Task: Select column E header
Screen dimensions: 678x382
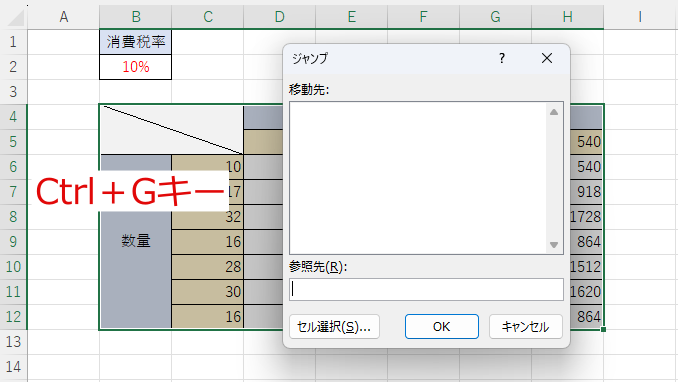Action: 352,16
